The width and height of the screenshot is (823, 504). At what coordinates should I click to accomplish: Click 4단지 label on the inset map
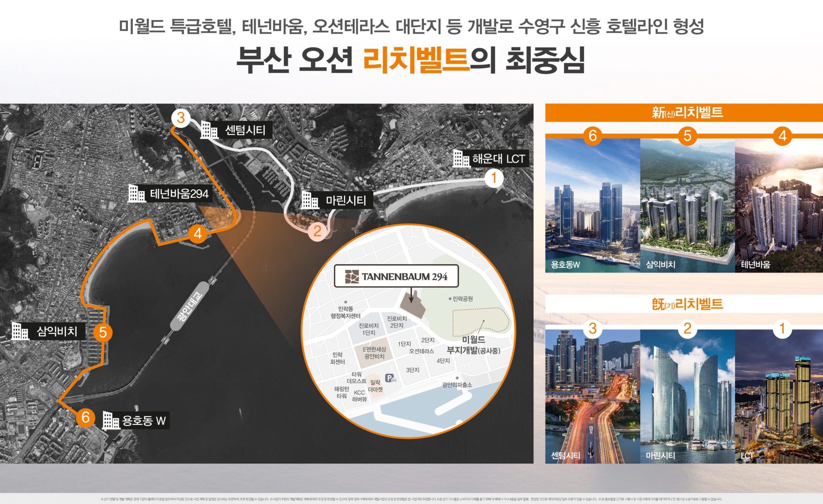click(x=443, y=361)
